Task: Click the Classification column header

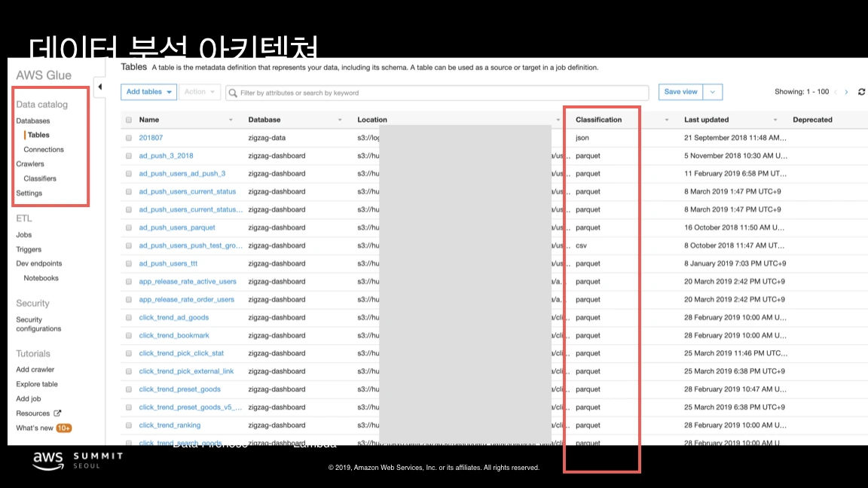Action: pos(598,120)
